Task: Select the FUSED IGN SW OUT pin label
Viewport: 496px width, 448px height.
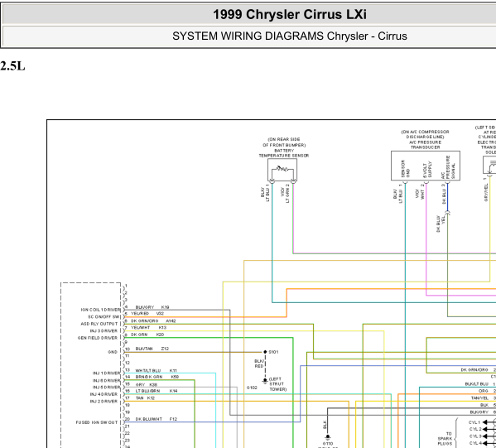Action: click(97, 422)
